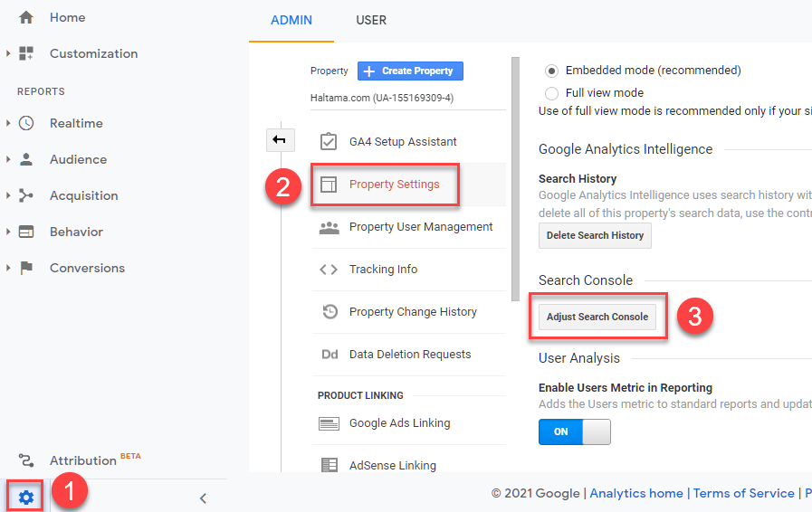Click the Haltama.com (UA-155169309-4) property name

pyautogui.click(x=382, y=98)
